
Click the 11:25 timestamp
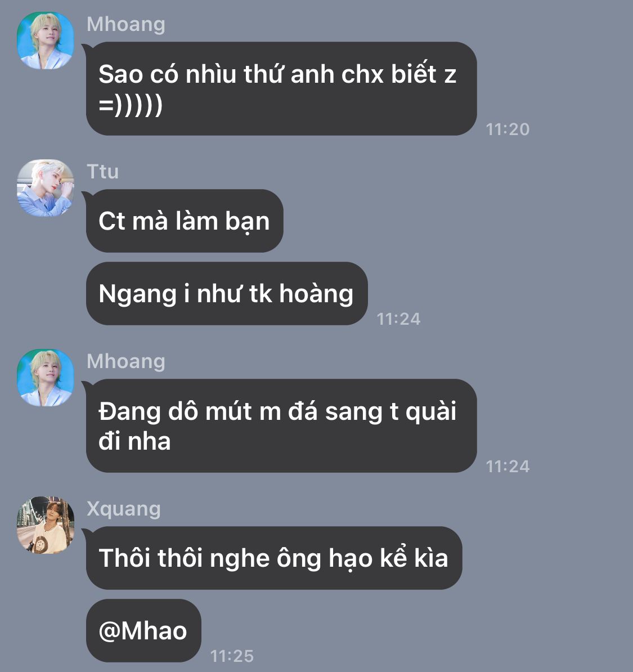point(232,656)
